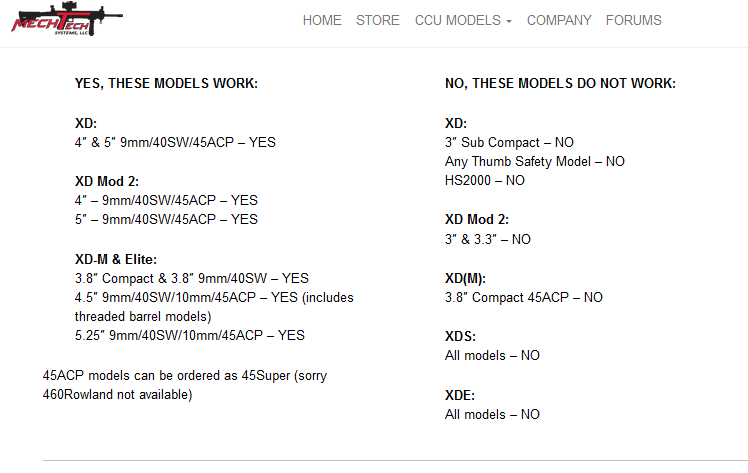
Task: Click "3.8" Compact & 3.8" 9mm/40SW – YES" line
Action: pos(192,278)
